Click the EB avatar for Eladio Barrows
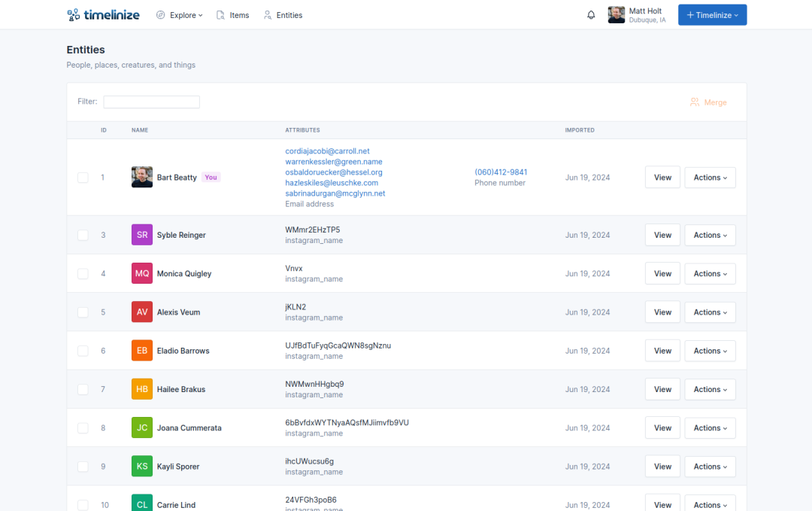 click(142, 351)
